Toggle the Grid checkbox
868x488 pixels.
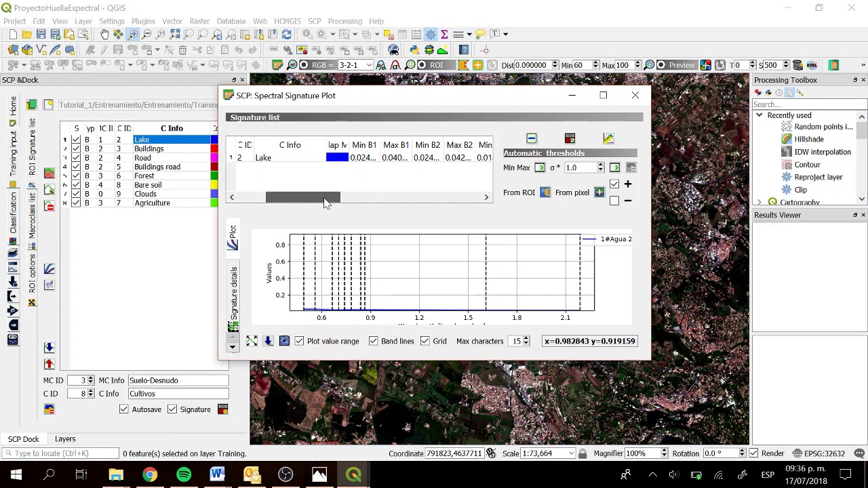pos(425,341)
